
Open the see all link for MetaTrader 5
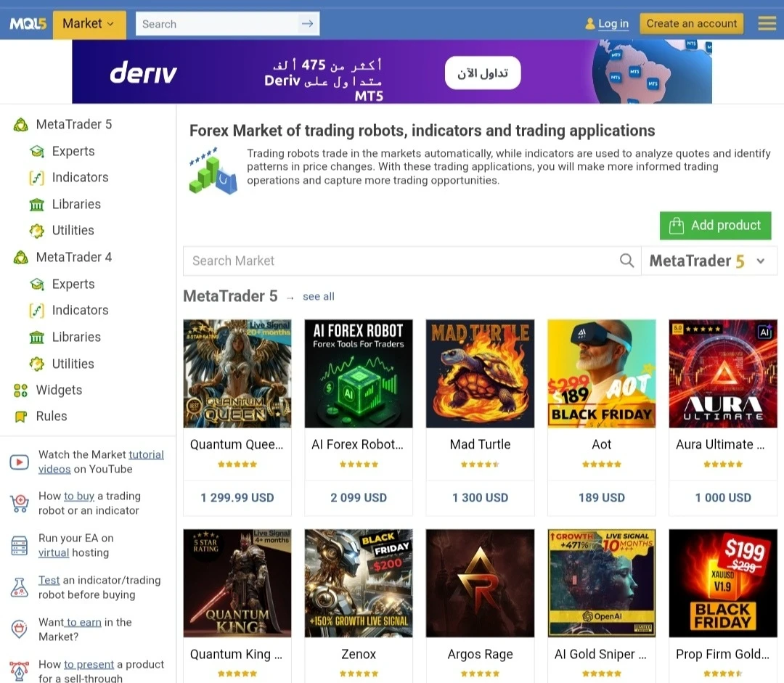tap(318, 296)
